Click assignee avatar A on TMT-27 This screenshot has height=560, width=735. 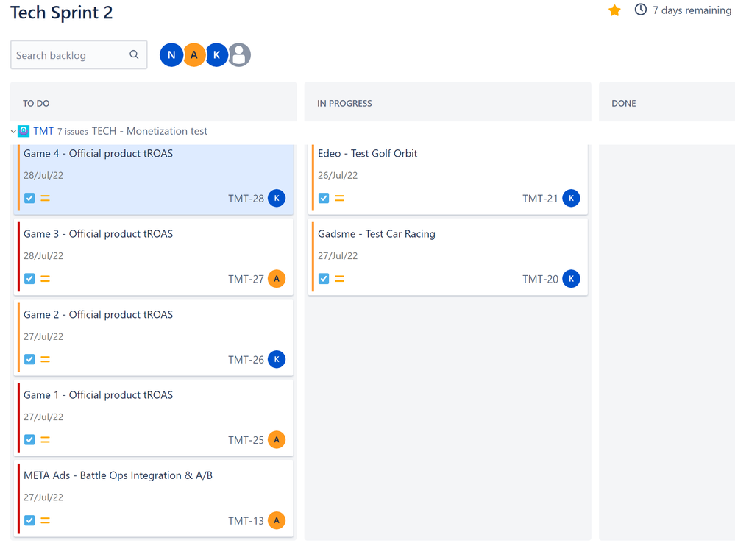pyautogui.click(x=277, y=279)
